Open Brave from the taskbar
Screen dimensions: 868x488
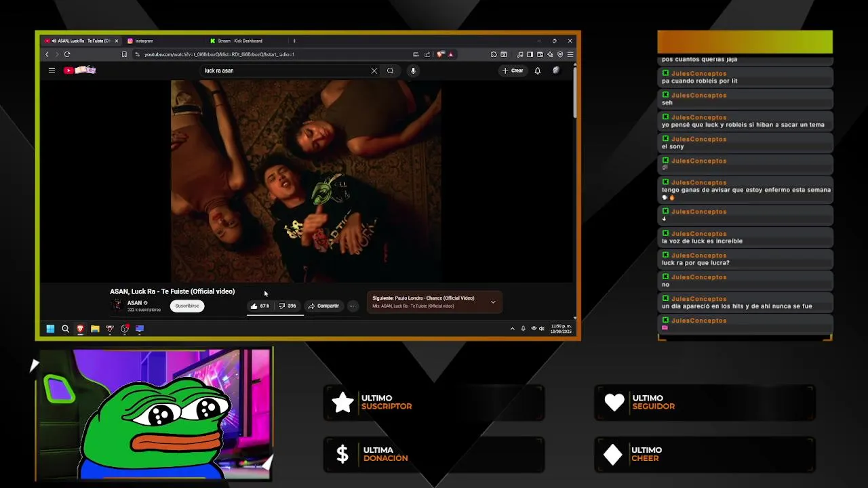(80, 329)
